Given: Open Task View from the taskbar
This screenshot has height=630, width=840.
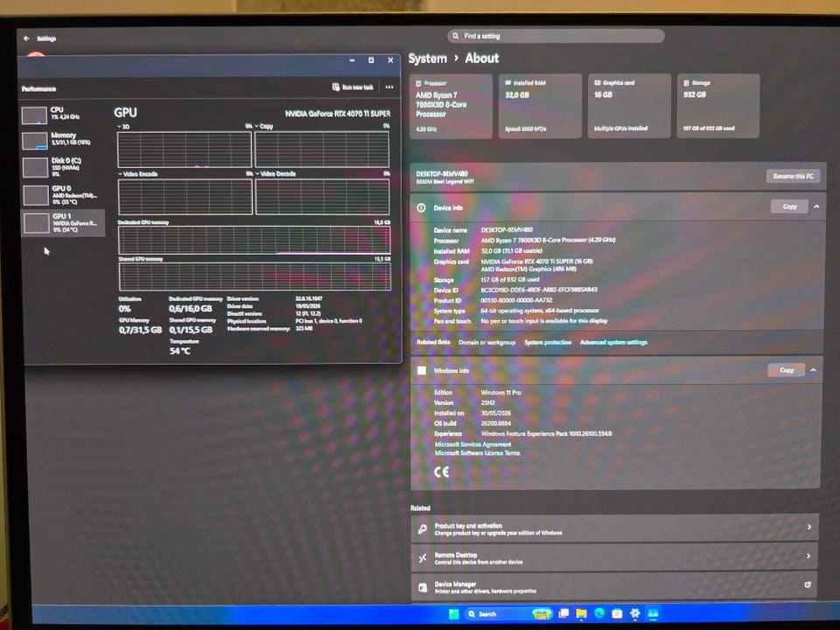Looking at the screenshot, I should click(x=563, y=614).
